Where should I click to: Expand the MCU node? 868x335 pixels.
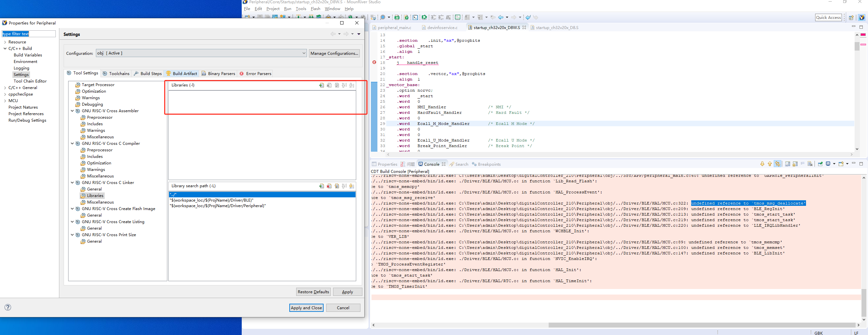click(x=5, y=101)
